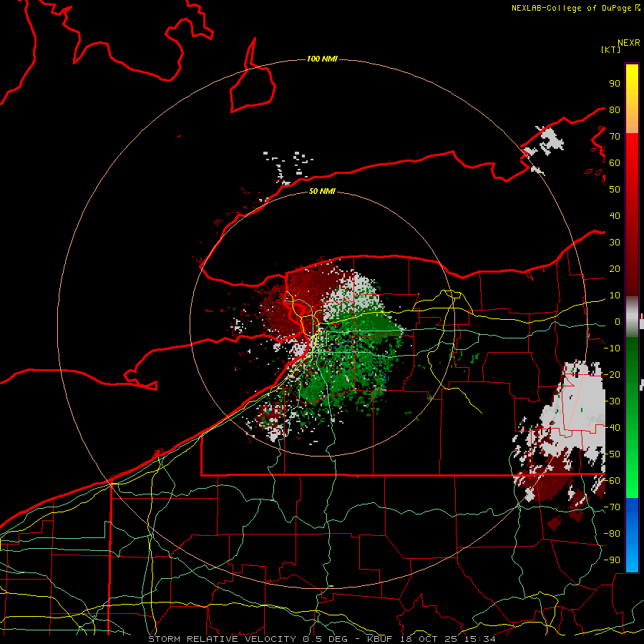Click the 50 NMI range ring label
Viewport: 644px width, 644px height.
322,191
